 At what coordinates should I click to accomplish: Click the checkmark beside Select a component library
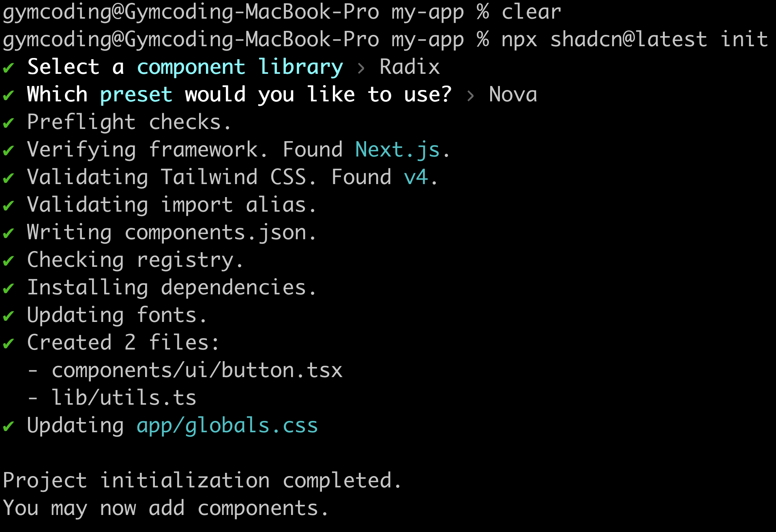tap(8, 68)
